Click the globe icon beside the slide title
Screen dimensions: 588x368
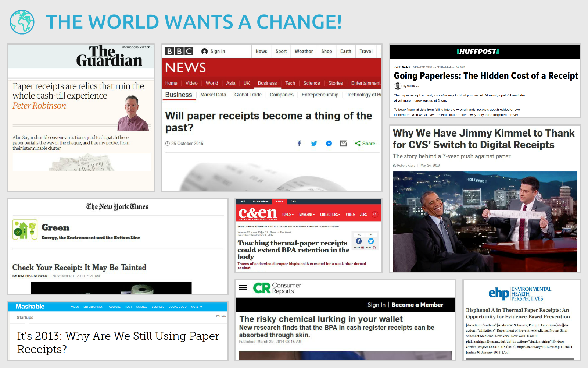click(x=22, y=22)
